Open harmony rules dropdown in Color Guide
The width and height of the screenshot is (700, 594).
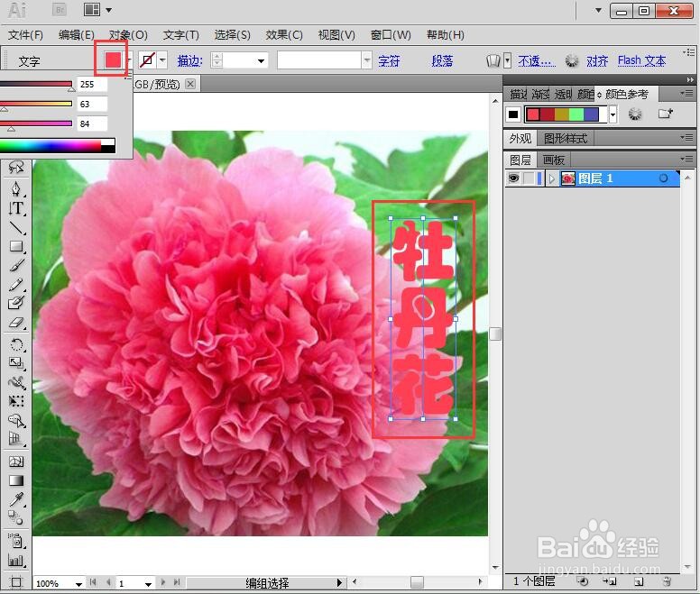click(612, 114)
